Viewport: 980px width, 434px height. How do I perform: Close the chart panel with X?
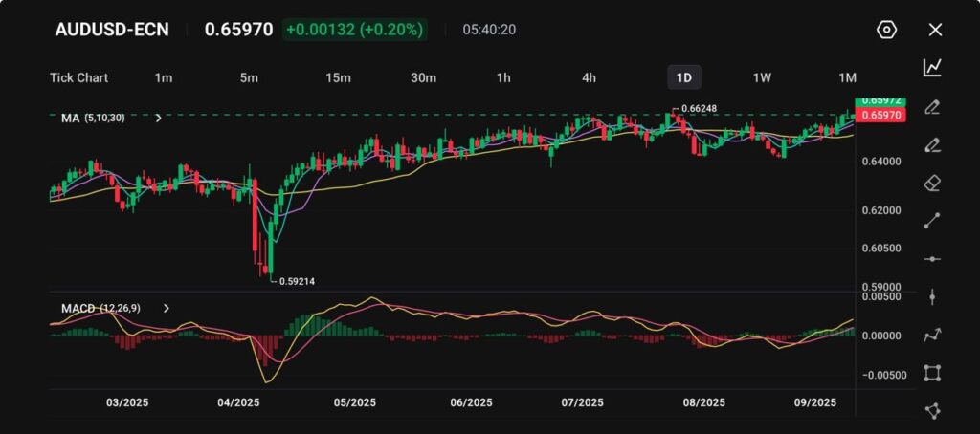coord(935,30)
